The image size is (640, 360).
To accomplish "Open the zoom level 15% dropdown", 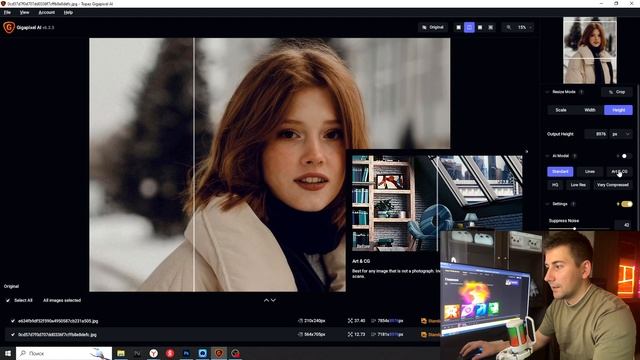I will (x=524, y=27).
